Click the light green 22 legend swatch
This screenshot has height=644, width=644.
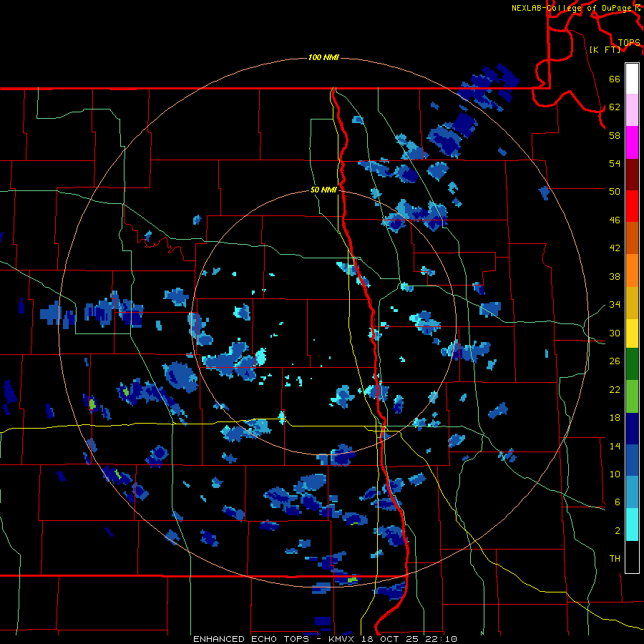(x=632, y=396)
